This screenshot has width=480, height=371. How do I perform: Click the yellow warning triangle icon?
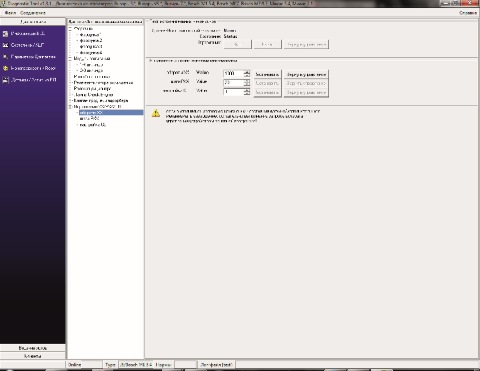click(156, 113)
